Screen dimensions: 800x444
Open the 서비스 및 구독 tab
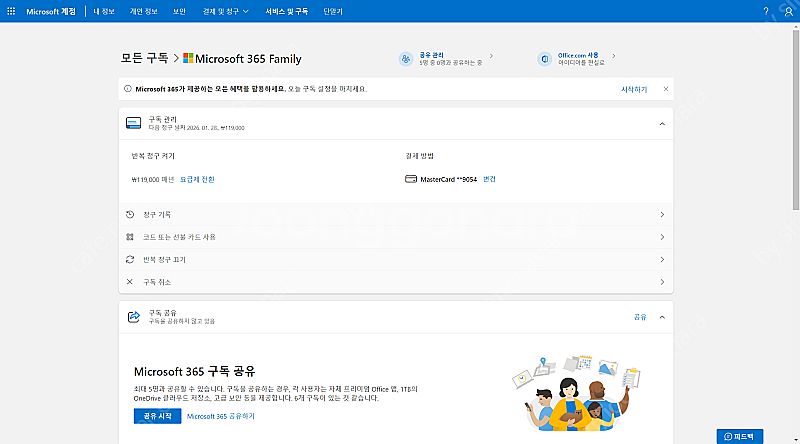[x=287, y=11]
